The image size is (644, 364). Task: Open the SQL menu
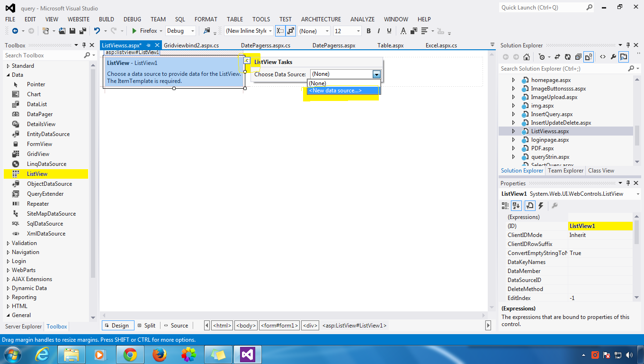point(180,19)
